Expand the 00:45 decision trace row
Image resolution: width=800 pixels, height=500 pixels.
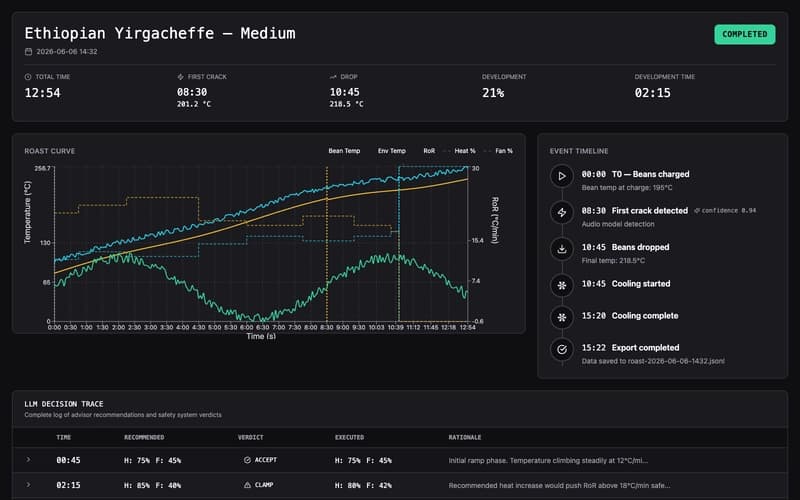point(28,460)
